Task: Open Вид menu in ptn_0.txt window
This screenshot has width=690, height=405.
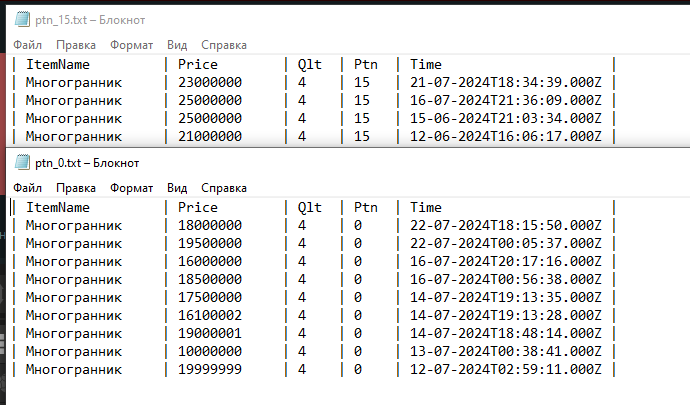Action: point(177,188)
